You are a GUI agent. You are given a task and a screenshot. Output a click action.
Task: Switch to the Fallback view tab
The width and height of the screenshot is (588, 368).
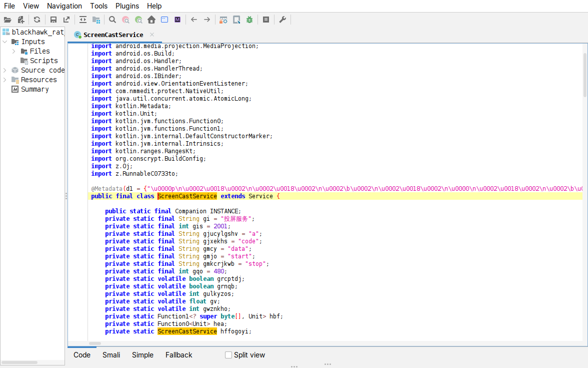(179, 355)
